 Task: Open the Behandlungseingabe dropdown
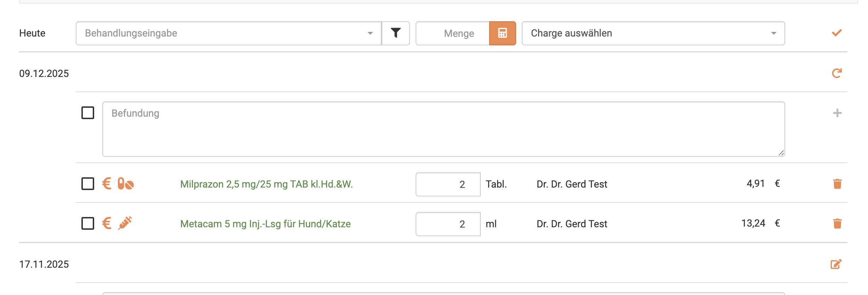[228, 33]
